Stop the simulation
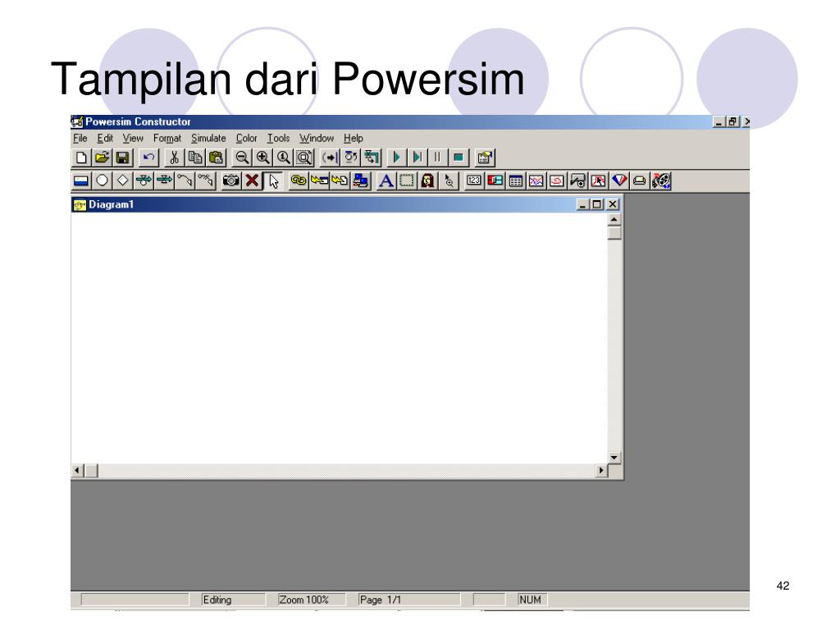Screen dimensions: 840x630 click(458, 157)
